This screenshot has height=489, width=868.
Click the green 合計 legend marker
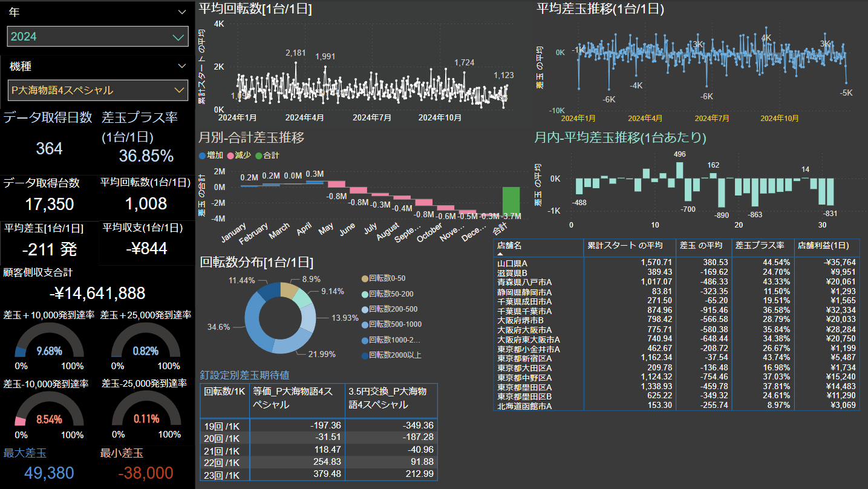258,156
